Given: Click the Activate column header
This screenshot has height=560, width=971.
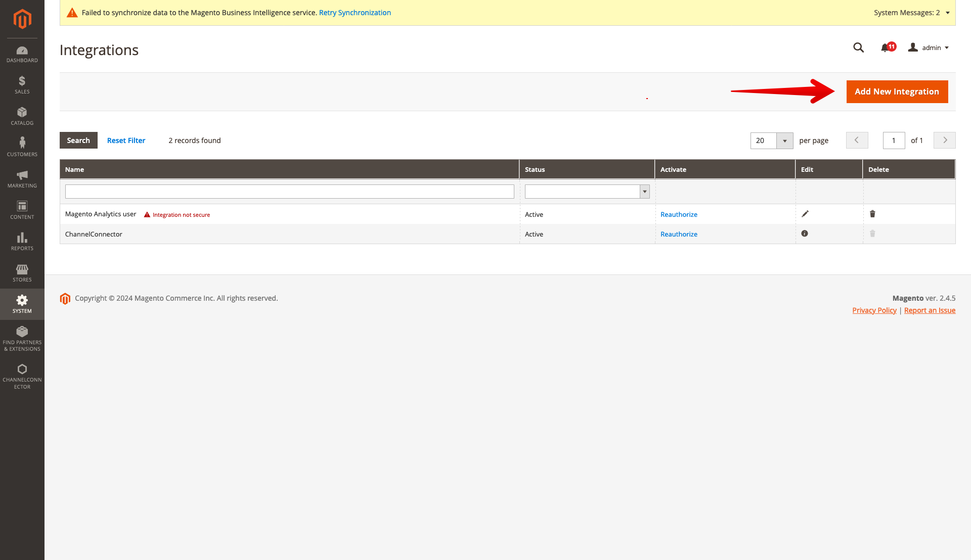Looking at the screenshot, I should [725, 169].
